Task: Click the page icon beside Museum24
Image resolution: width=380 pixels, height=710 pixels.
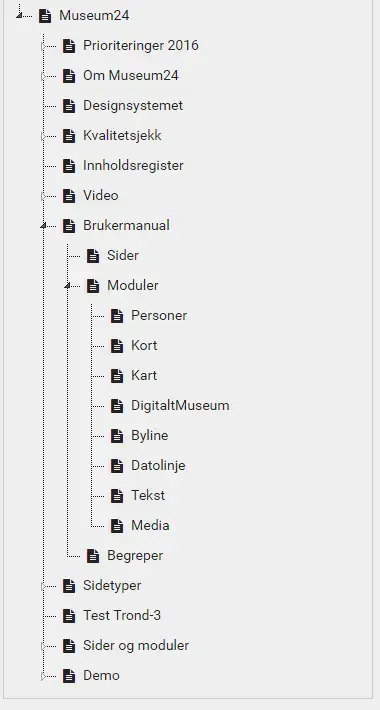Action: point(45,16)
